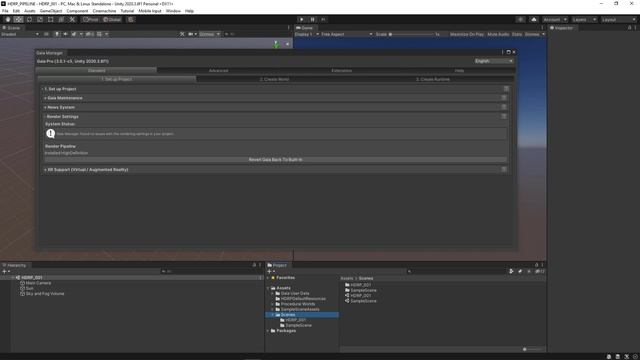Click the Project panel add (+) button
Screen dimensions: 640x360
click(x=271, y=271)
